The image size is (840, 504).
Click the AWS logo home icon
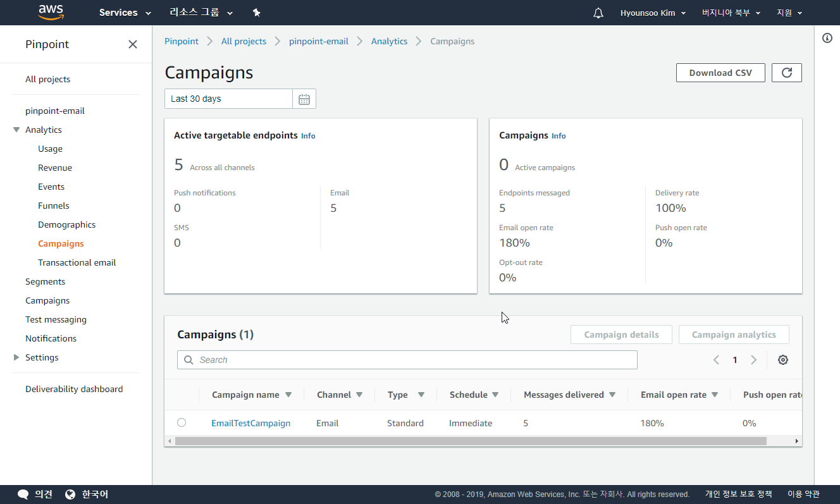coord(51,12)
